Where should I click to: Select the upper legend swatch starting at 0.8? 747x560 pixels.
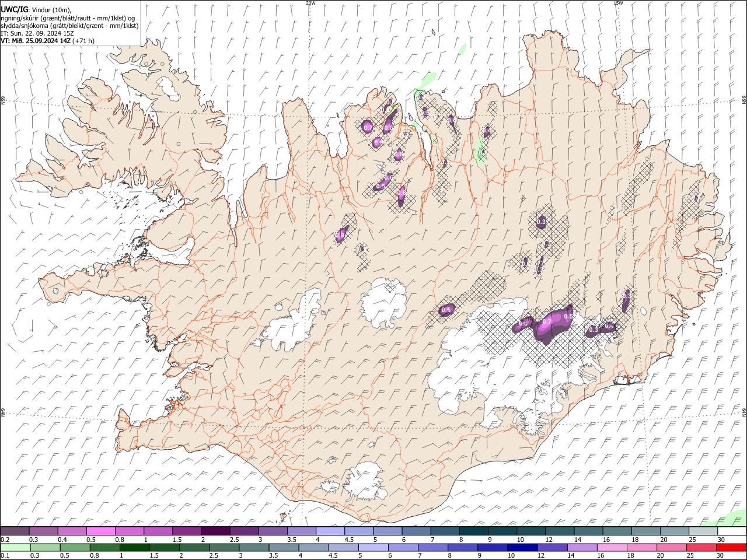click(x=130, y=531)
